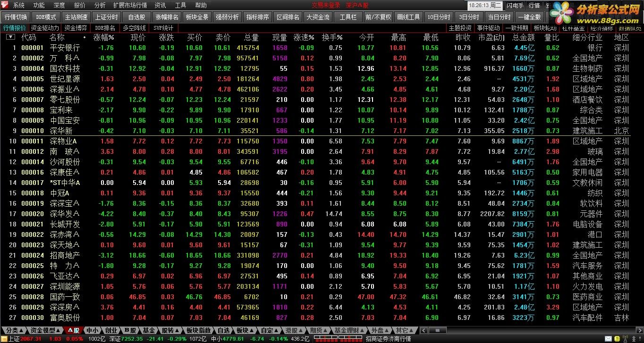Screen dimensions: 644x343
Task: Open the envelope message icon in status bar
Action: click(608, 339)
